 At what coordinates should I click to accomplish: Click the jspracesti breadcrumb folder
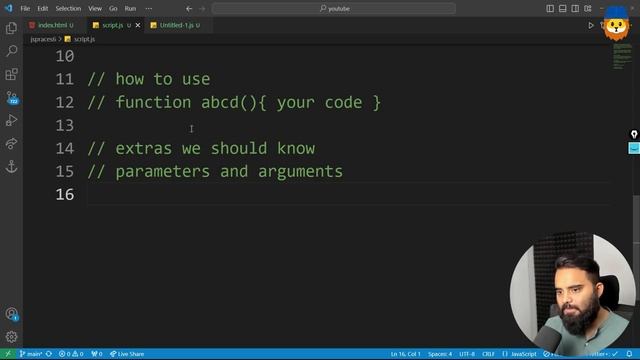[43, 39]
